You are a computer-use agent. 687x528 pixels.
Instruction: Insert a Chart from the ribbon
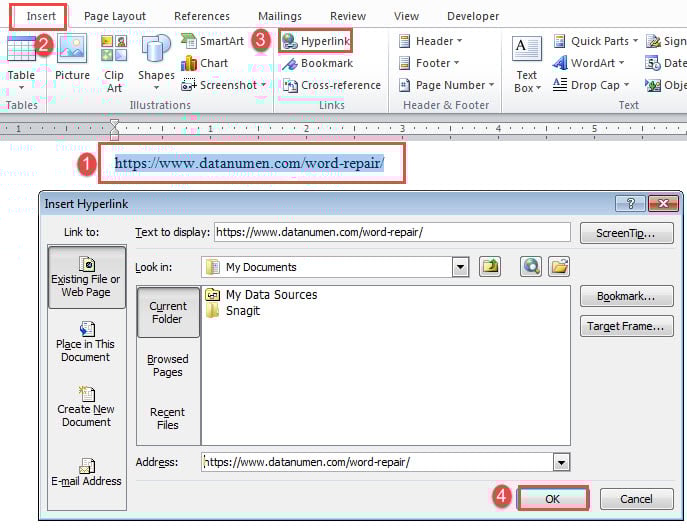(x=205, y=63)
